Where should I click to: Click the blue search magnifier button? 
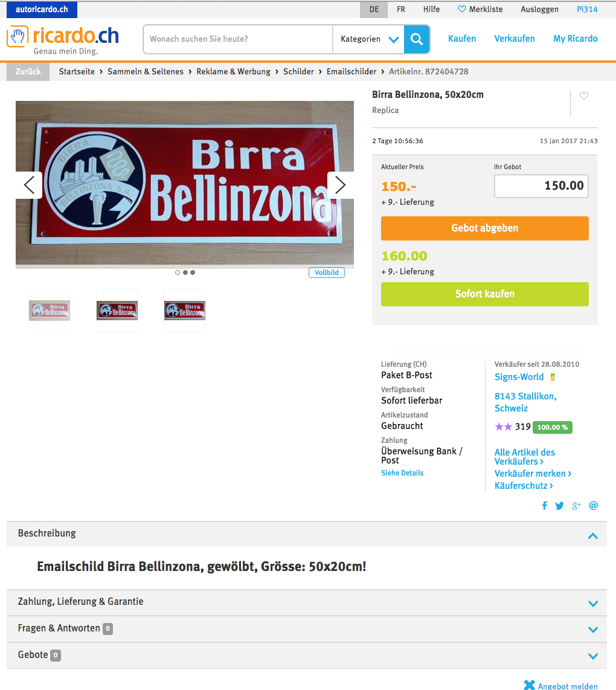click(416, 39)
